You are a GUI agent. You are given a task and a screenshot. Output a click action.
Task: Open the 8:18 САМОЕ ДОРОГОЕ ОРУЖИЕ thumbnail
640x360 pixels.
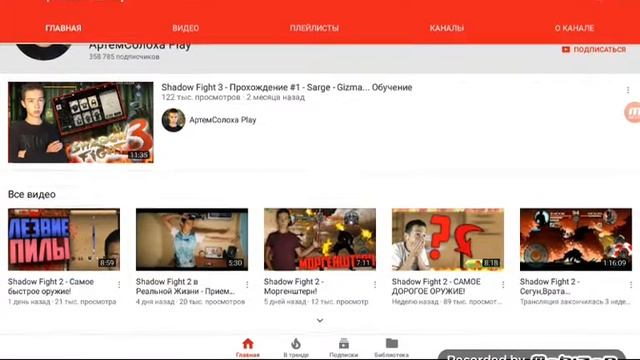tap(448, 240)
